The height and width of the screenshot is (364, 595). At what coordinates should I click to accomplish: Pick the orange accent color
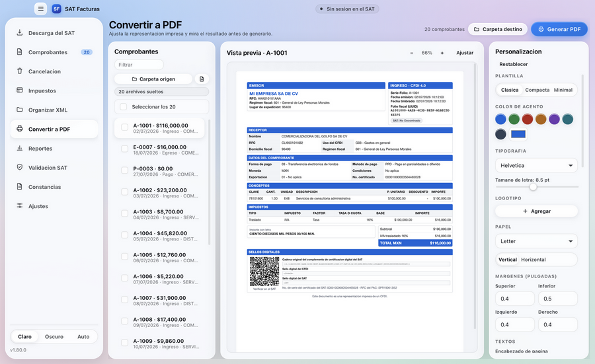click(x=541, y=119)
